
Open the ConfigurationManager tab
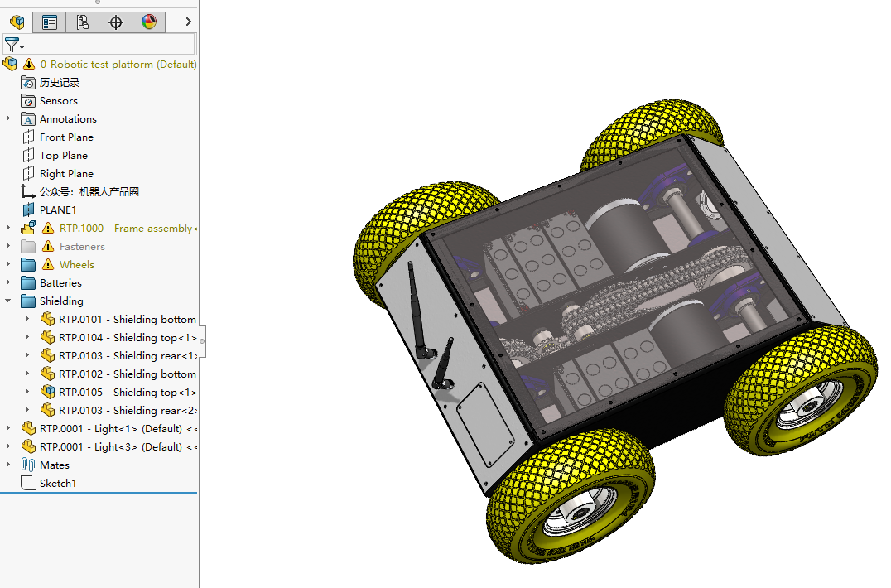[82, 22]
